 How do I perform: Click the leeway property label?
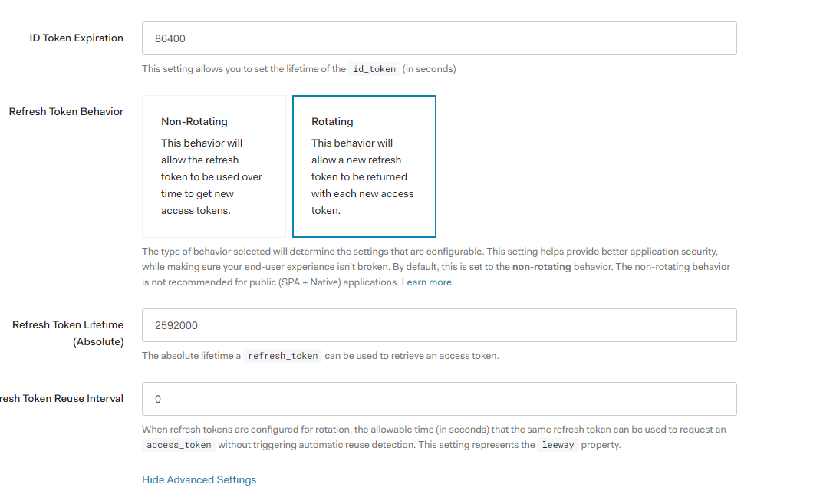click(x=558, y=444)
